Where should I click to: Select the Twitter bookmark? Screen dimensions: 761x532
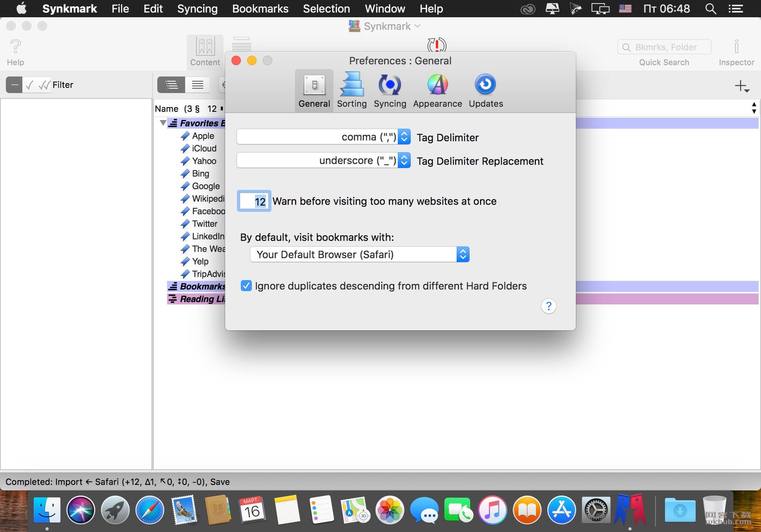pos(204,224)
